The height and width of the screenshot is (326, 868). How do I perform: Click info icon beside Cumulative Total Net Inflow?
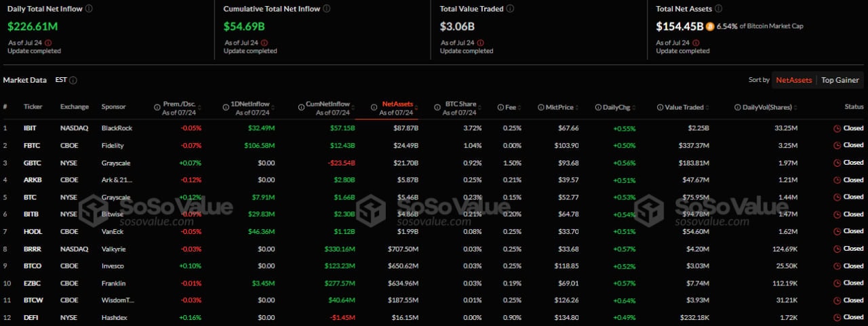[327, 9]
